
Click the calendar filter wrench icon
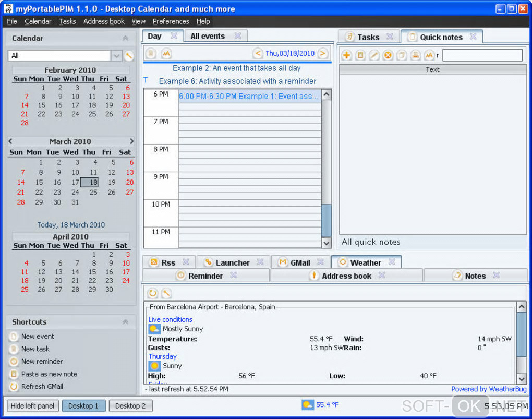[x=129, y=56]
